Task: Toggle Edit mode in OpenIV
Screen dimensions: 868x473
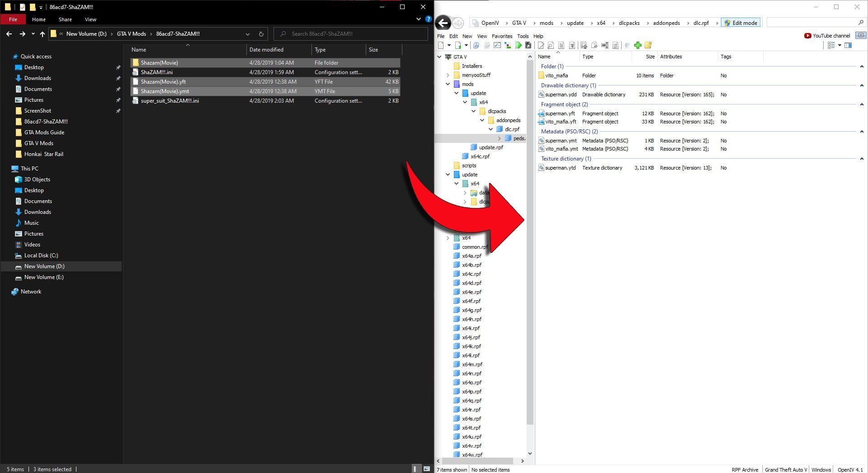Action: (x=741, y=23)
